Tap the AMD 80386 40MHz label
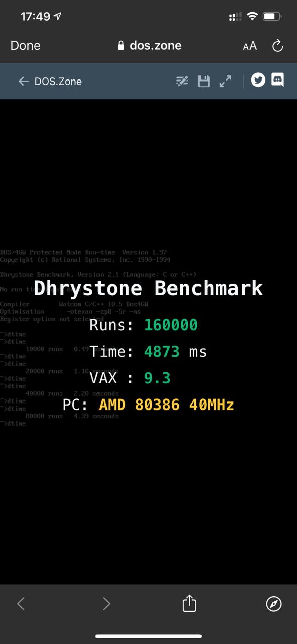 166,405
